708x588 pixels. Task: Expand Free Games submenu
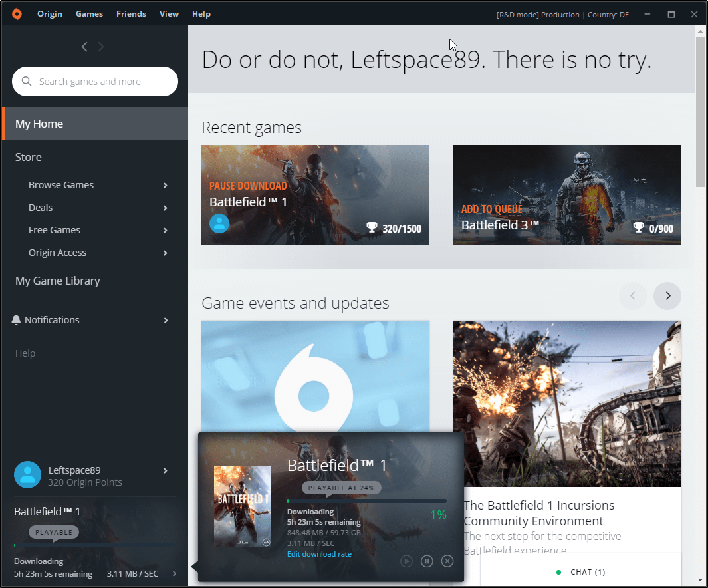166,230
